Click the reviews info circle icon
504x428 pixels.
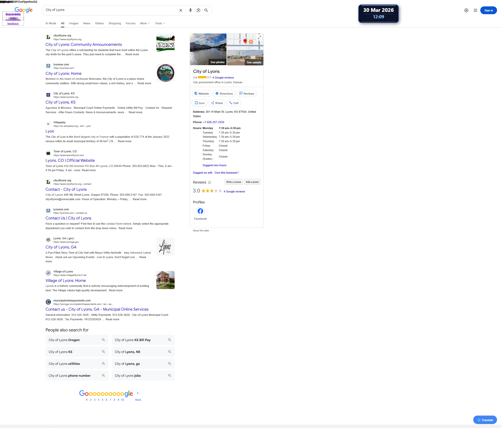tap(209, 183)
